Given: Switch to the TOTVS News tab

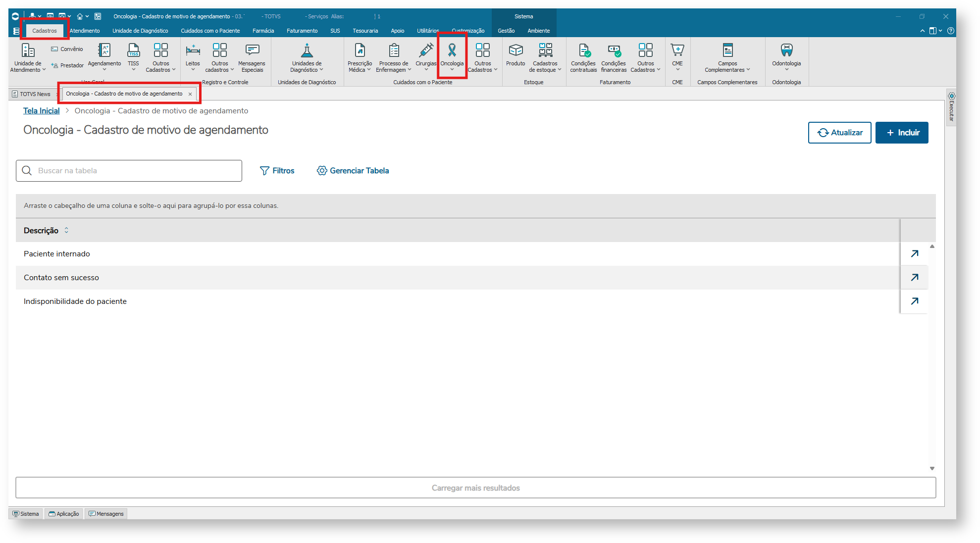Looking at the screenshot, I should 34,94.
